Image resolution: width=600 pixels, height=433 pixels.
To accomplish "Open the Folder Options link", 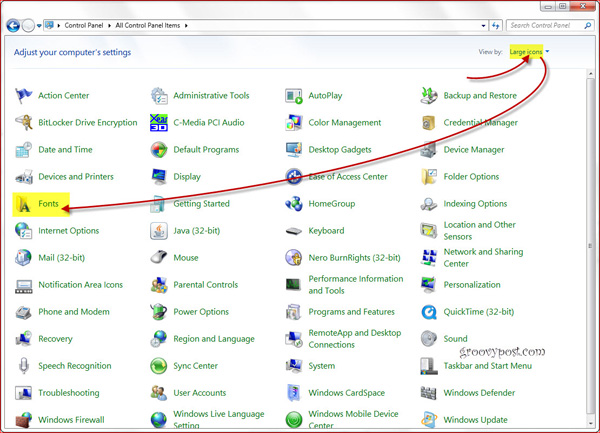I will 471,177.
